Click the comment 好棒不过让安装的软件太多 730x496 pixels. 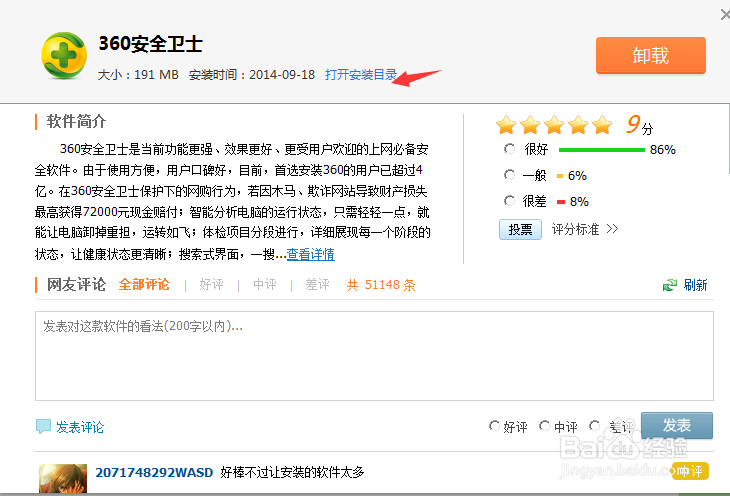tap(292, 472)
